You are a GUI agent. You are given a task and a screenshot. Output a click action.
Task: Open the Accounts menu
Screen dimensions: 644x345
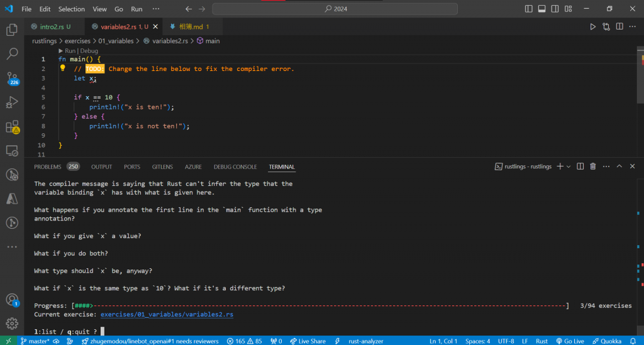12,300
